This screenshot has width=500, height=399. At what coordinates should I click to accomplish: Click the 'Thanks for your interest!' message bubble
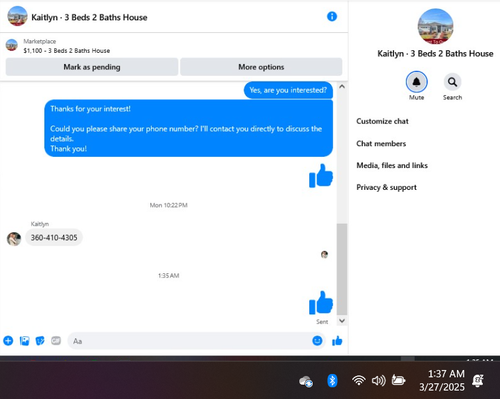[x=189, y=128]
